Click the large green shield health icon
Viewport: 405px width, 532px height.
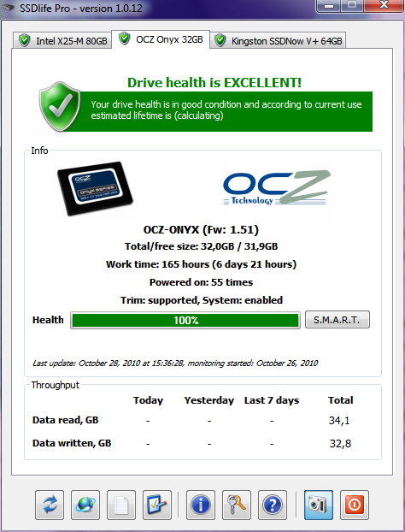[x=60, y=107]
